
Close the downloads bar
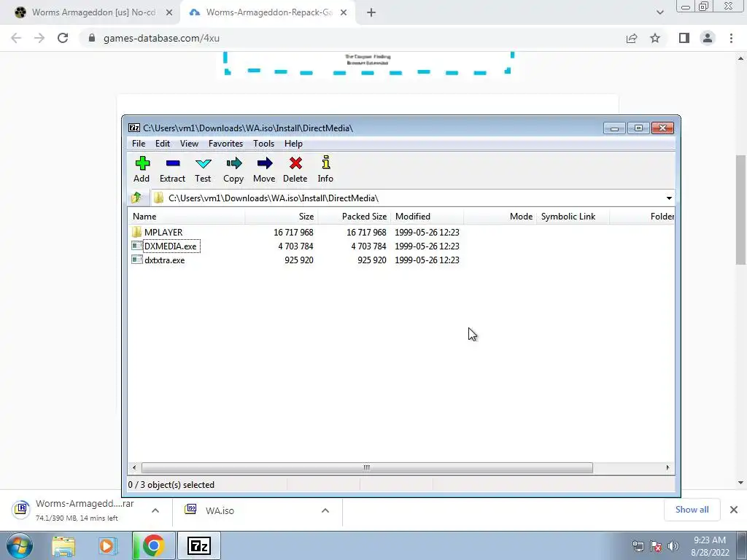tap(734, 510)
